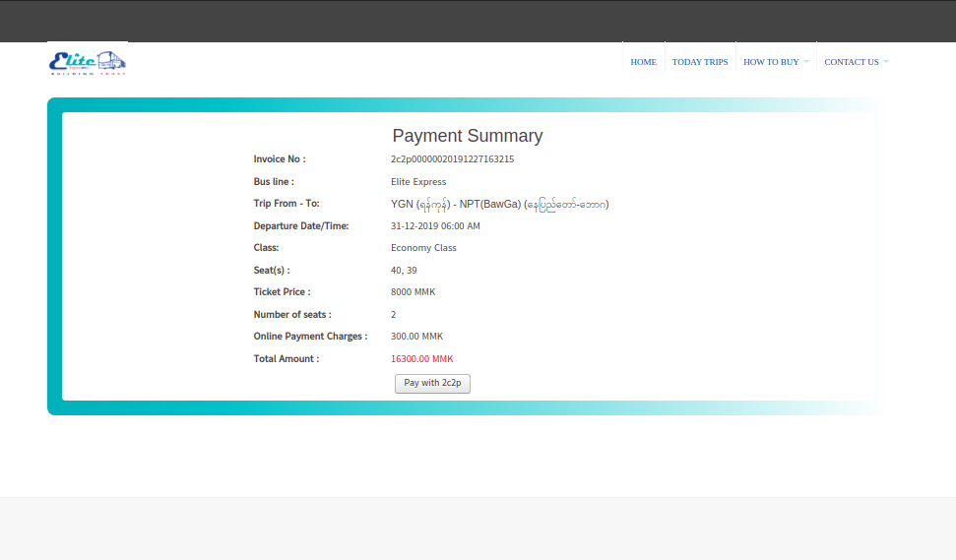This screenshot has height=560, width=956.
Task: Click the Invoice No label
Action: 280,159
